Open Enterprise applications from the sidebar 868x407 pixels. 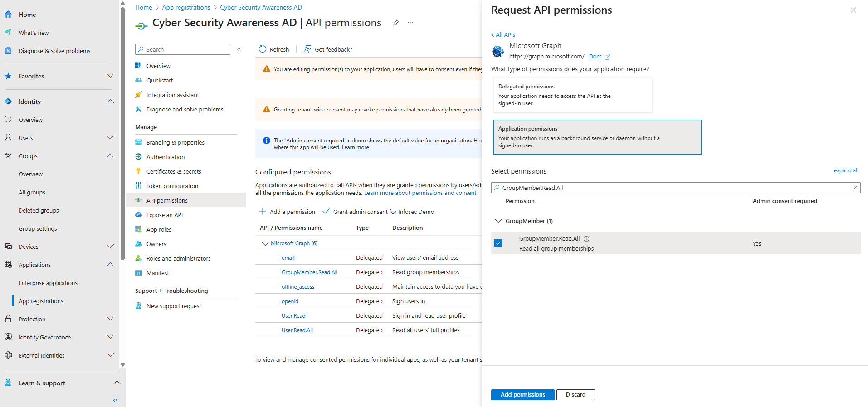click(47, 282)
